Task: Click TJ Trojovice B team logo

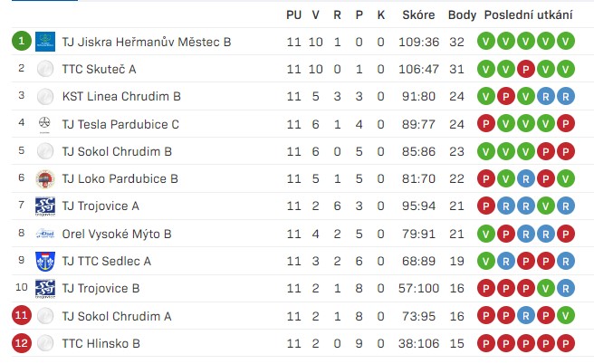Action: coord(45,289)
